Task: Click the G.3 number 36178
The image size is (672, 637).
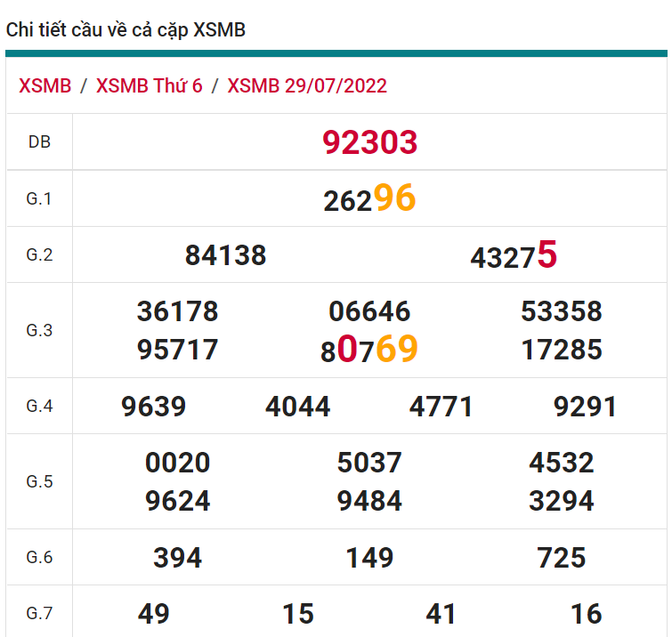Action: (178, 311)
